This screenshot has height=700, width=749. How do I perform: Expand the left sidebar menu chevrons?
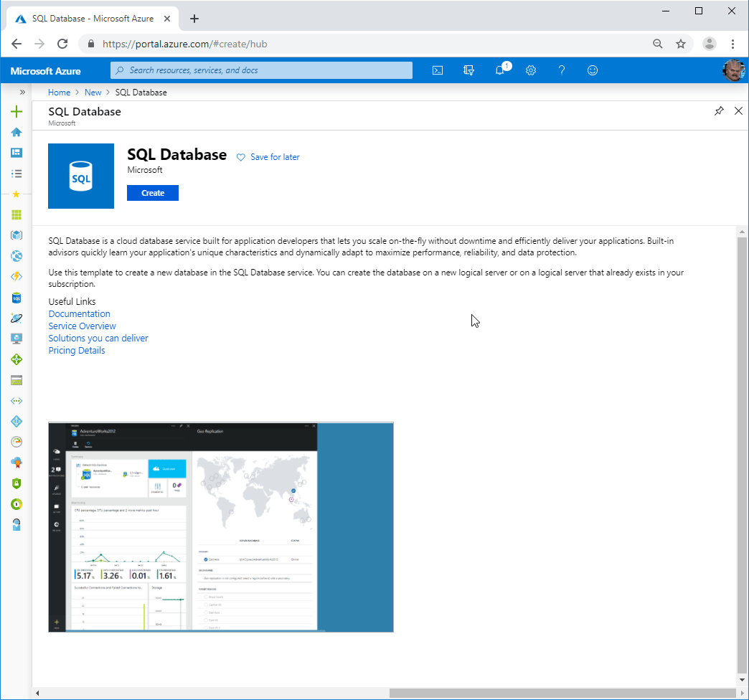(22, 92)
